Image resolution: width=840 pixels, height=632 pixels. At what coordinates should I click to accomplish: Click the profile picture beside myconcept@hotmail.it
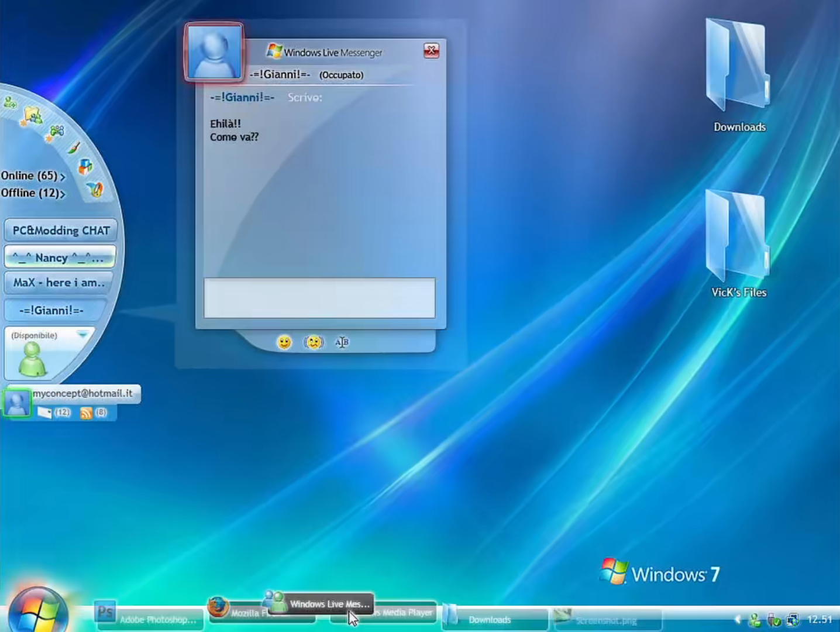(x=16, y=403)
